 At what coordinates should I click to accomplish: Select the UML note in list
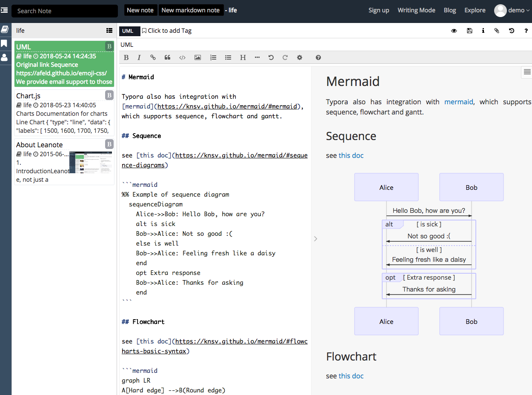[x=64, y=63]
